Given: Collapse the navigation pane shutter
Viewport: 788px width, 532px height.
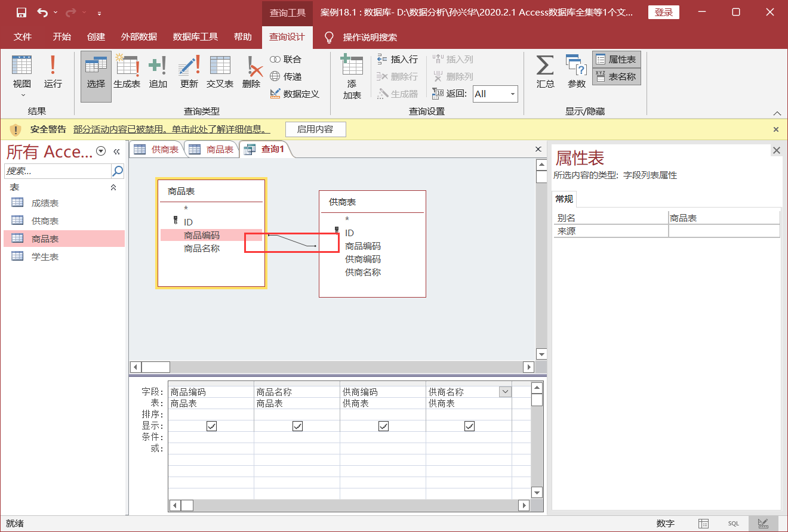Looking at the screenshot, I should (x=116, y=151).
